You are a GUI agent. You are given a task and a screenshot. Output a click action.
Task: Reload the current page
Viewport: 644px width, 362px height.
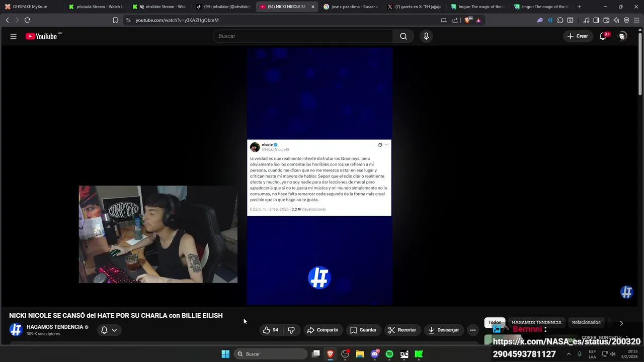27,20
